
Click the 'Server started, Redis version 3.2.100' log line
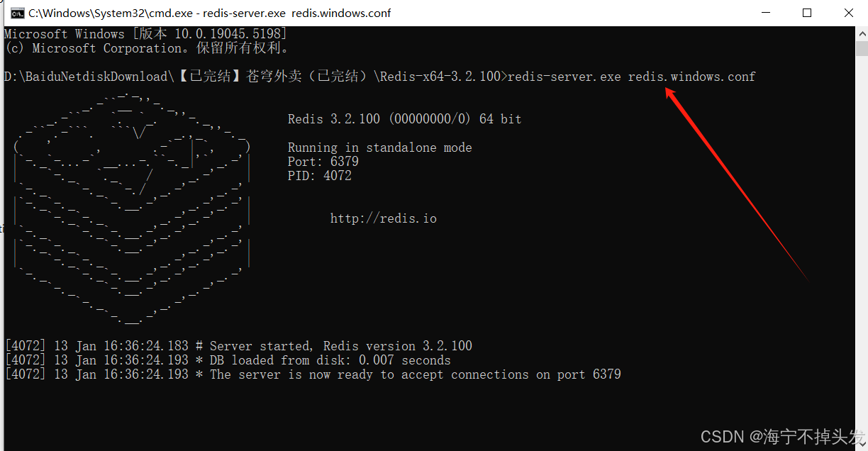(x=238, y=346)
